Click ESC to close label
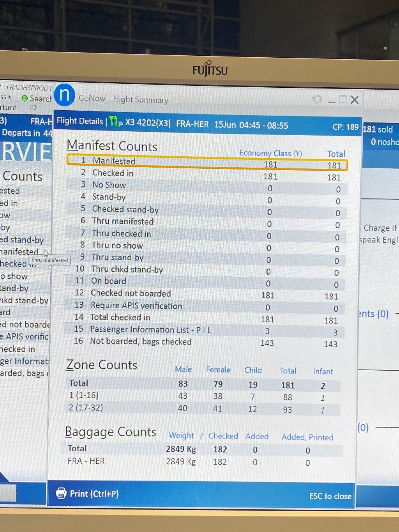Screen dimensions: 399x532 pyautogui.click(x=330, y=496)
